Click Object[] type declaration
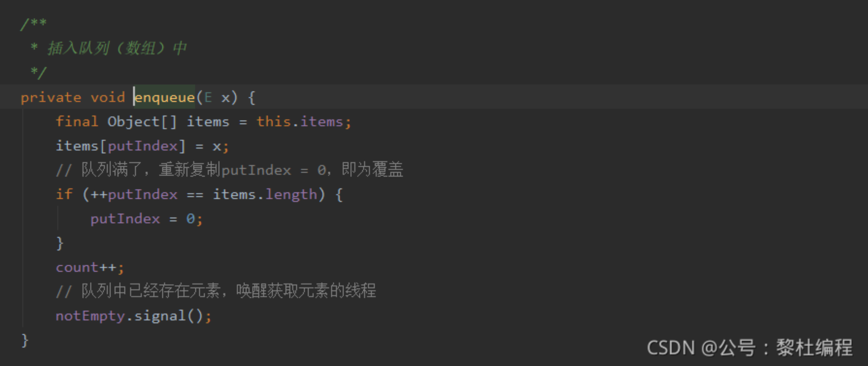 click(x=142, y=122)
